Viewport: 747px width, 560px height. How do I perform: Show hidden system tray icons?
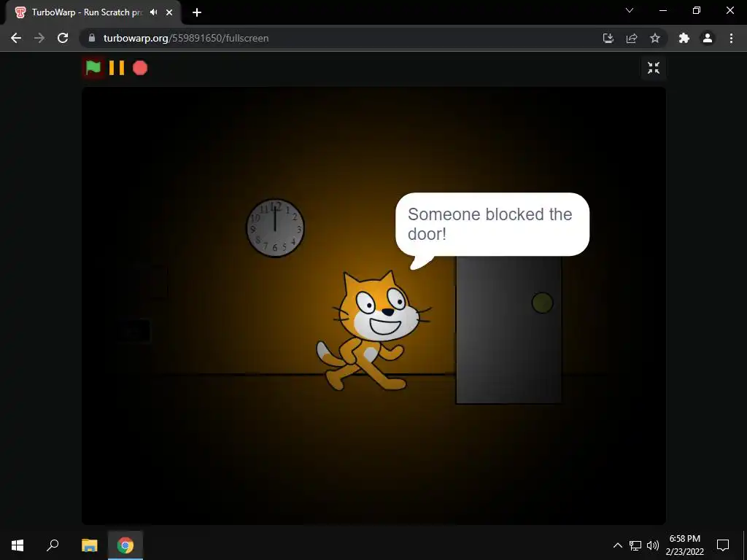617,545
